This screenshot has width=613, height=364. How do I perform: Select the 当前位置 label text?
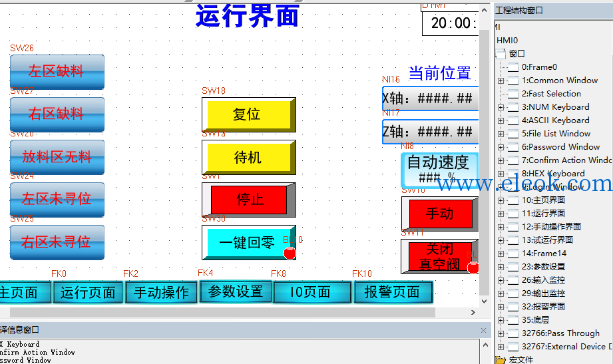click(x=440, y=73)
